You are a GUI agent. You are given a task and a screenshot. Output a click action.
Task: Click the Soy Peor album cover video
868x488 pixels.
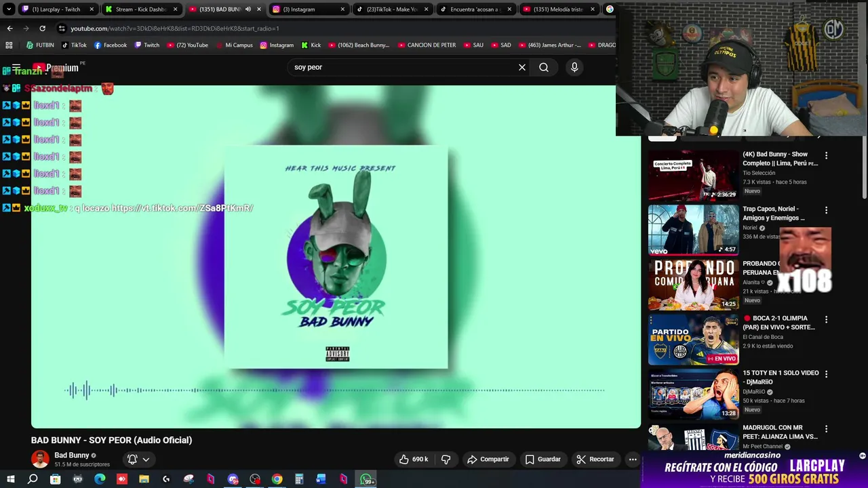click(336, 257)
